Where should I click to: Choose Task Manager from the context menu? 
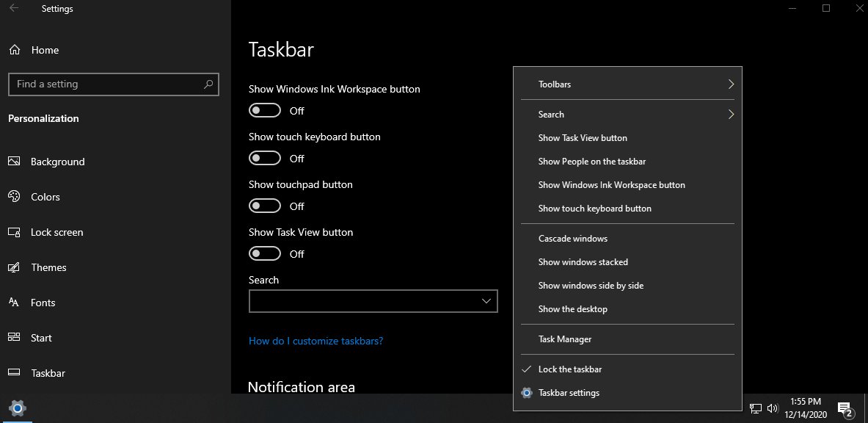pos(628,339)
